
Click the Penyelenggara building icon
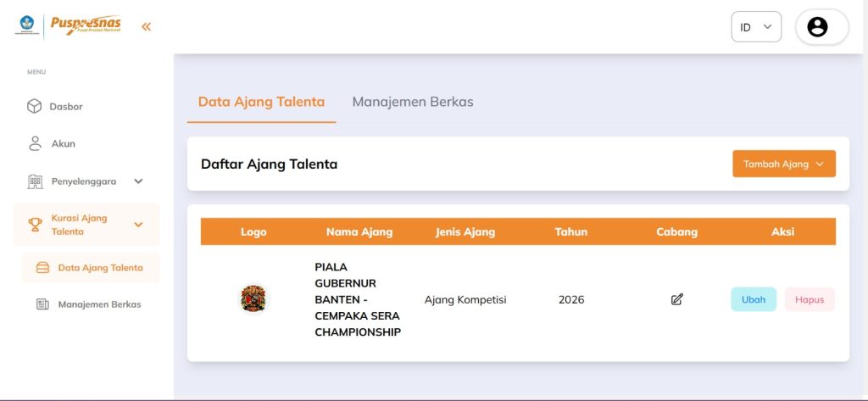click(x=35, y=181)
